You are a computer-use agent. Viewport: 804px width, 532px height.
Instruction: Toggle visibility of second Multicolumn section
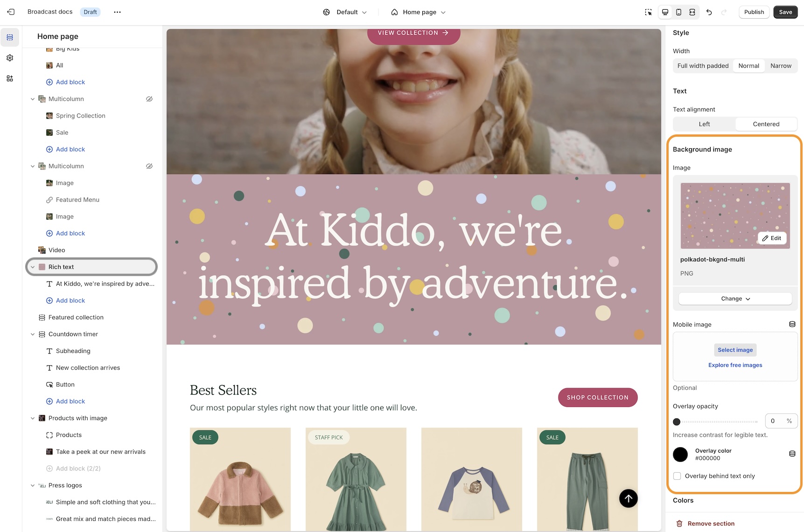click(x=149, y=166)
